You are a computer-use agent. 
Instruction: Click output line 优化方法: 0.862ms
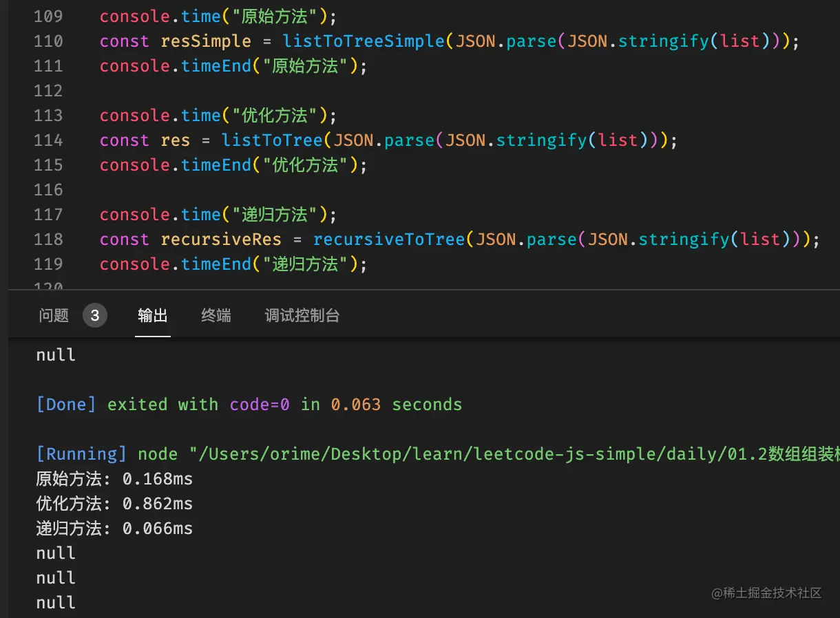114,504
